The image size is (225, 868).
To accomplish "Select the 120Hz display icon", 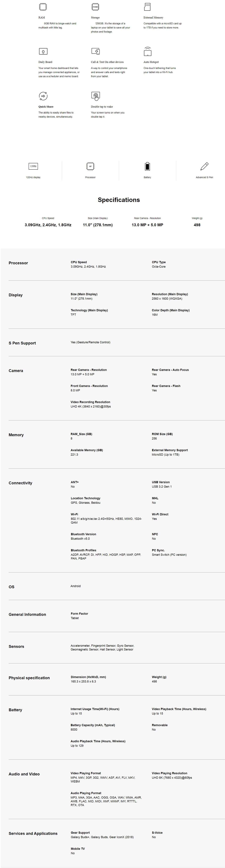I will click(x=33, y=166).
